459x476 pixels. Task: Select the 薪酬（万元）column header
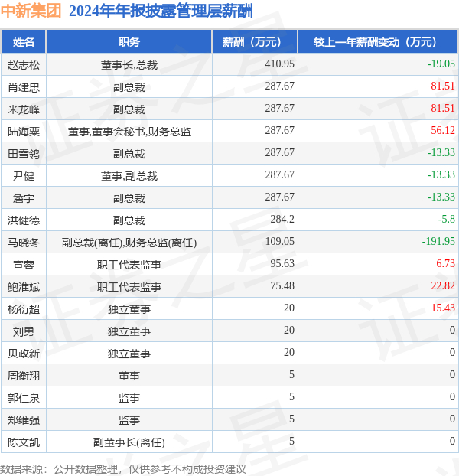click(x=255, y=41)
